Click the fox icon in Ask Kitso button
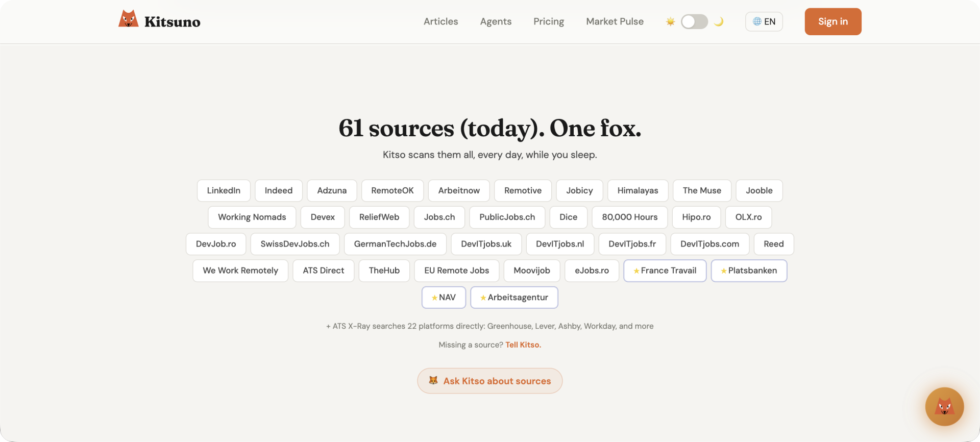 (433, 380)
